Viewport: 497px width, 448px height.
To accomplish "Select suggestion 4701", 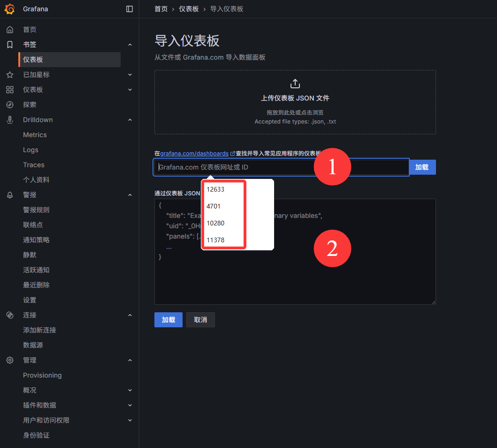I will [x=214, y=207].
